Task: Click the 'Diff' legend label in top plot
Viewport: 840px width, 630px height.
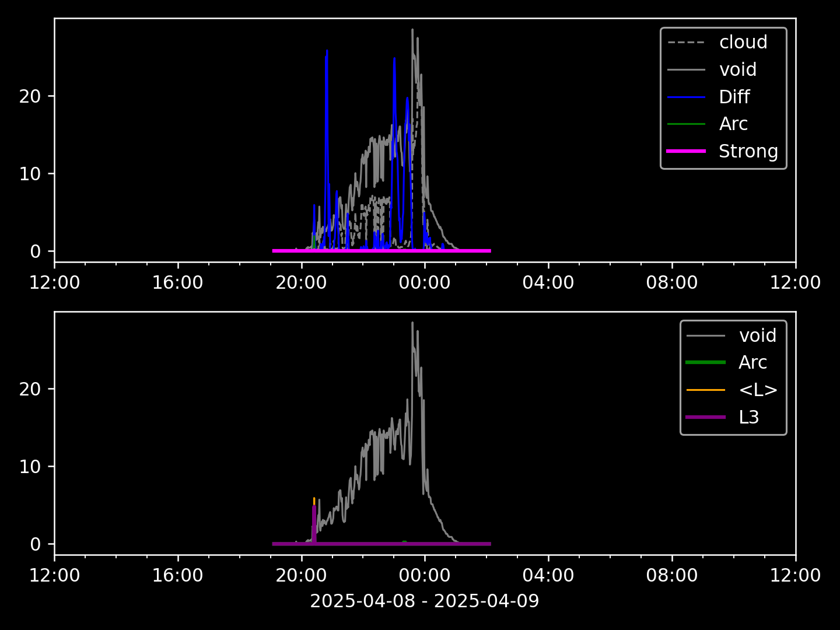Action: [x=734, y=97]
